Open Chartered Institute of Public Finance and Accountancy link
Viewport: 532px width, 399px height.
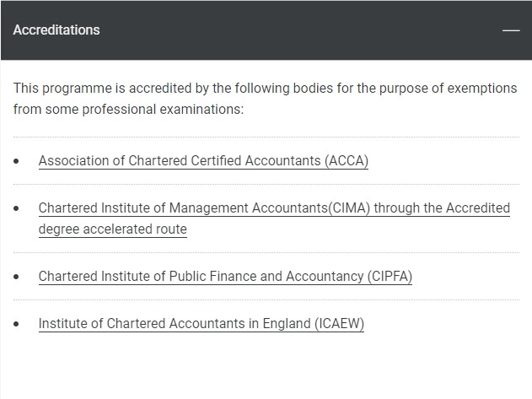point(225,276)
